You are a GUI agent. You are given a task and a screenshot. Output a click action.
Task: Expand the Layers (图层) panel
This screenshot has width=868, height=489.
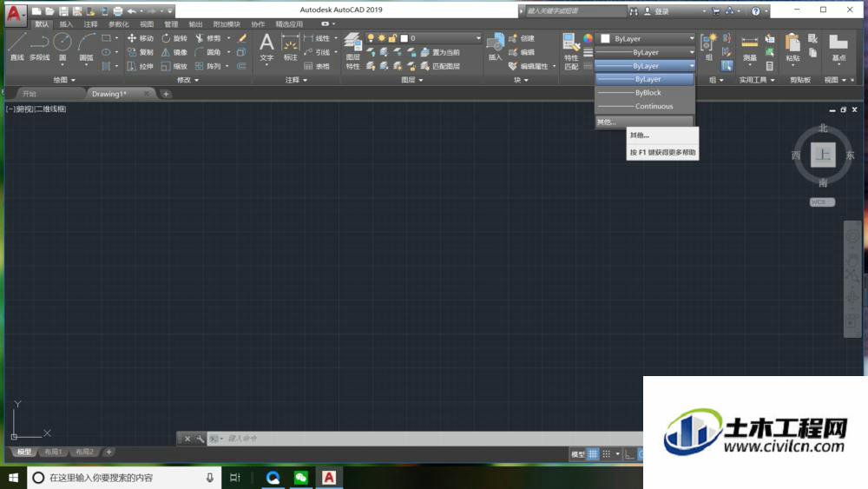click(411, 80)
